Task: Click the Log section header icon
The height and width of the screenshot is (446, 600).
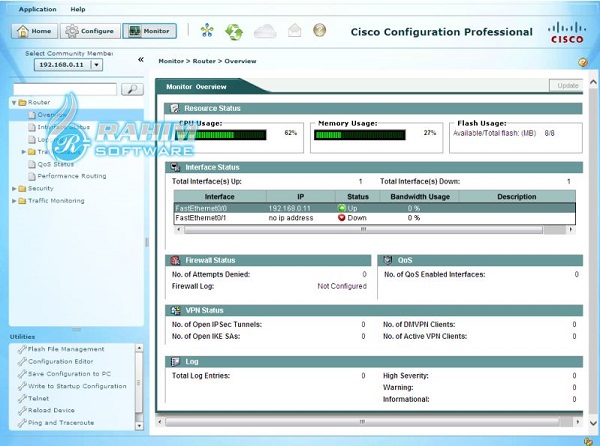Action: pyautogui.click(x=175, y=361)
